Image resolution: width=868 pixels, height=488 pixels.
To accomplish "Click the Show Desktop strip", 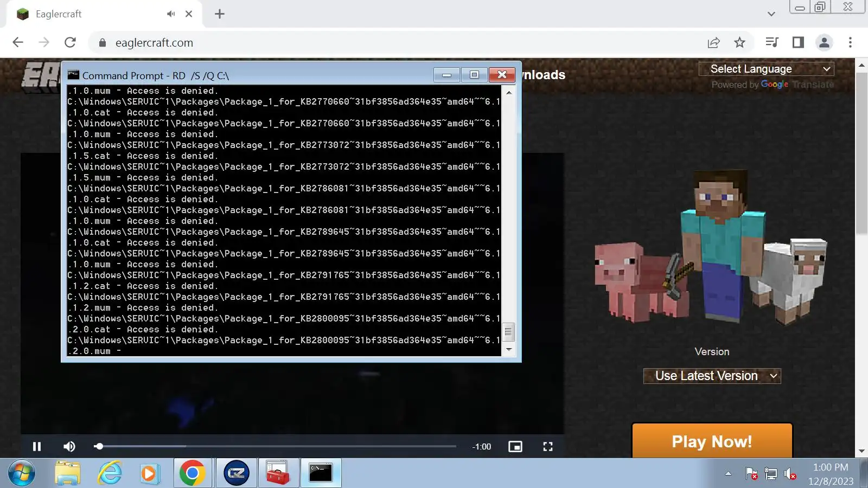I will [x=864, y=473].
